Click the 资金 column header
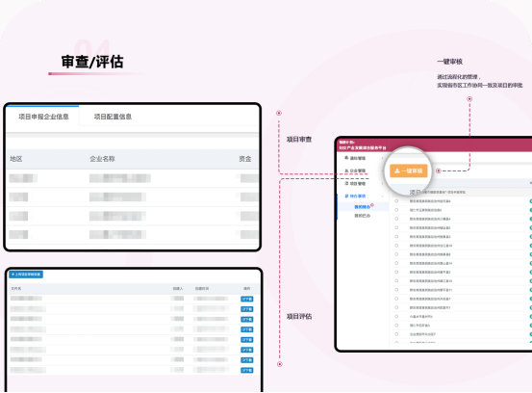The height and width of the screenshot is (393, 532). (x=245, y=159)
